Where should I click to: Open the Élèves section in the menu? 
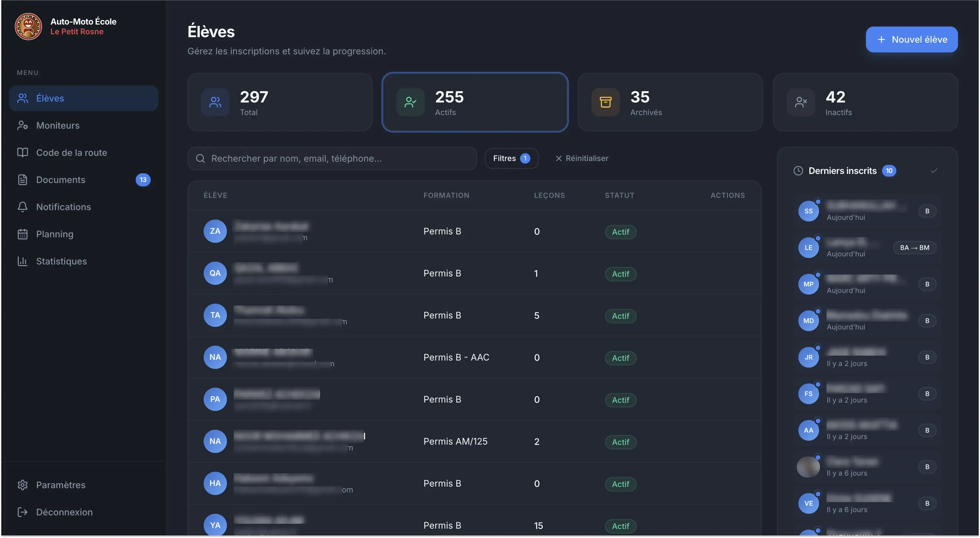click(x=84, y=98)
